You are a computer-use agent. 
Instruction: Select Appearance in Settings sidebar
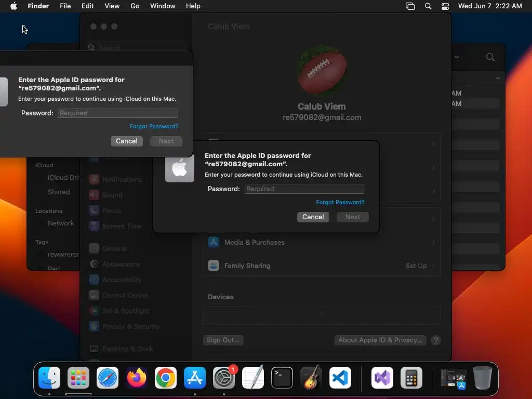(x=114, y=264)
